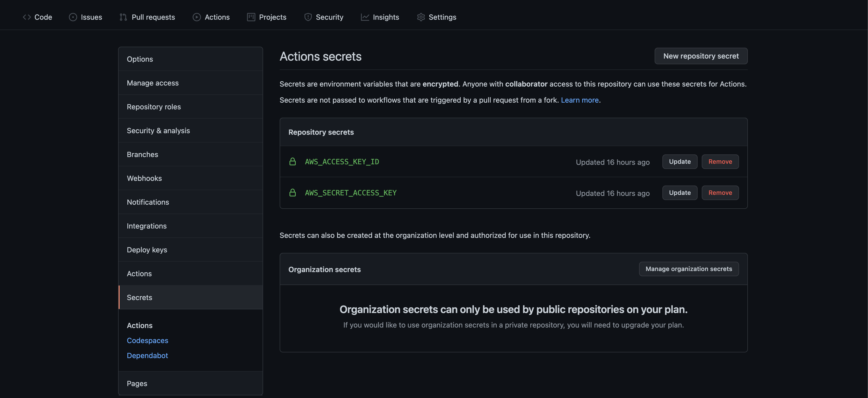
Task: Select Deploy keys in the sidebar
Action: coord(147,250)
